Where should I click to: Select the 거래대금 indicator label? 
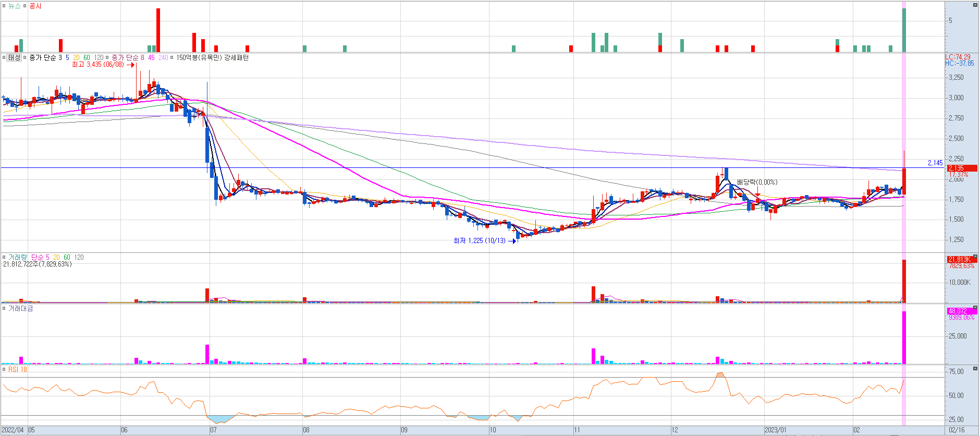click(x=20, y=308)
